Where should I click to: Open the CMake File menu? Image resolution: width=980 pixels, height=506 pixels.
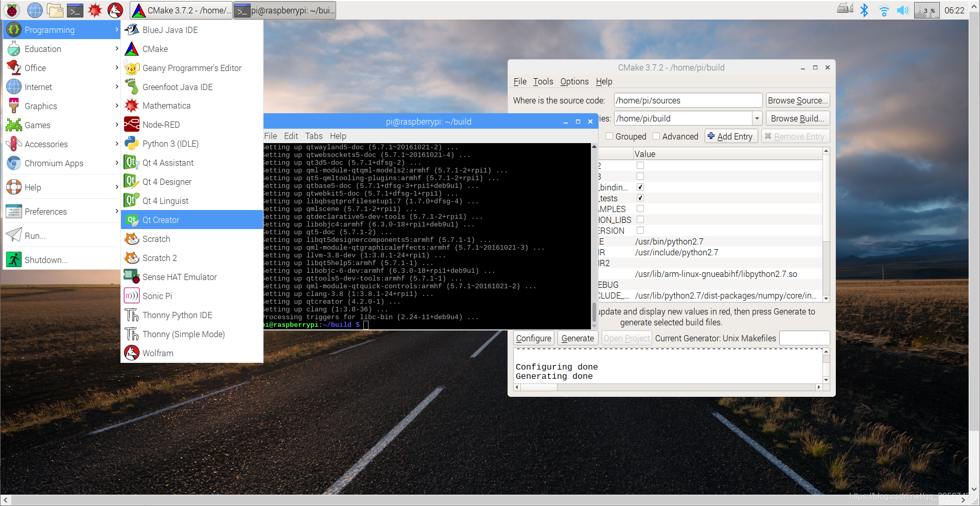pos(520,81)
